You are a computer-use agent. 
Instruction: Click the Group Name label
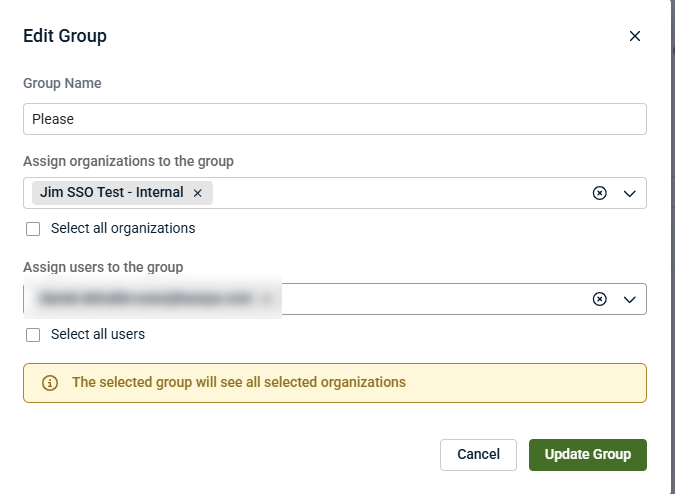tap(62, 83)
